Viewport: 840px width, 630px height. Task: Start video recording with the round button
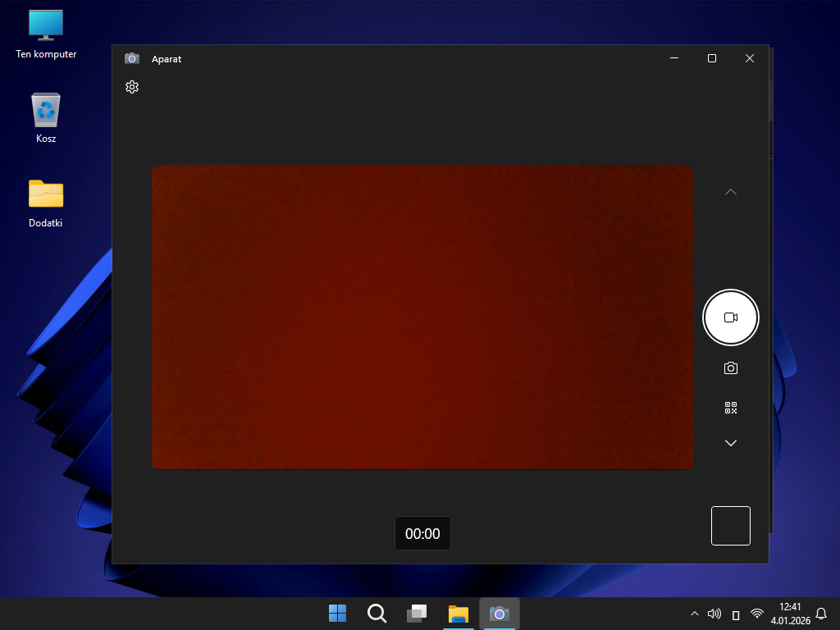[731, 317]
